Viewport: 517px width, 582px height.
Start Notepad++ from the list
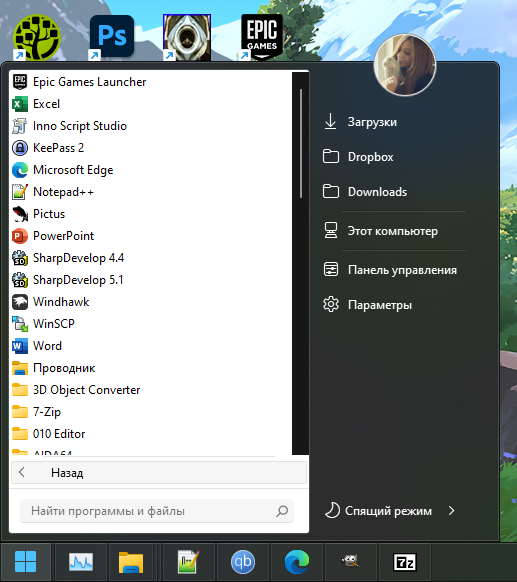pos(150,192)
